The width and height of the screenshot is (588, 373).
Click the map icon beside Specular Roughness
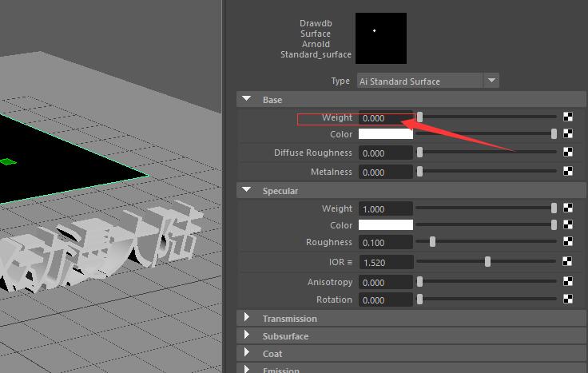(x=568, y=241)
